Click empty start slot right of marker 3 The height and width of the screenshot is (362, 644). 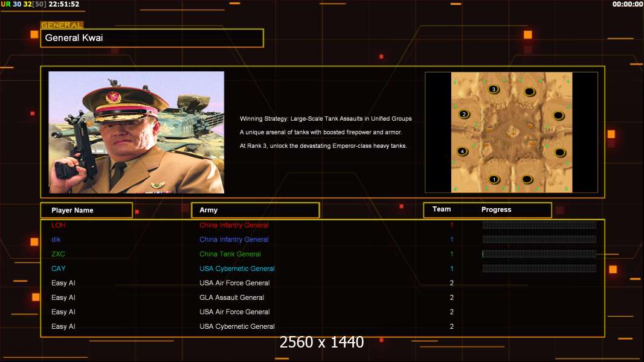coord(529,91)
